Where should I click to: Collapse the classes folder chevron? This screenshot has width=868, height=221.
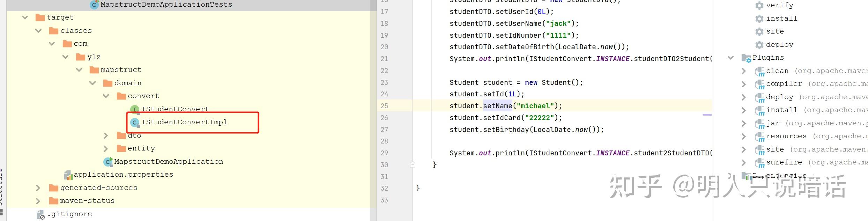(x=38, y=31)
